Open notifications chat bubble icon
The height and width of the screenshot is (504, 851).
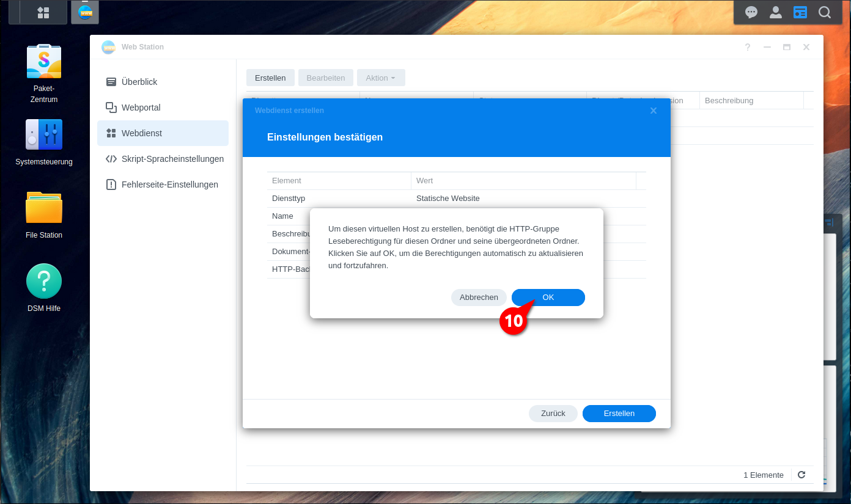click(x=751, y=12)
